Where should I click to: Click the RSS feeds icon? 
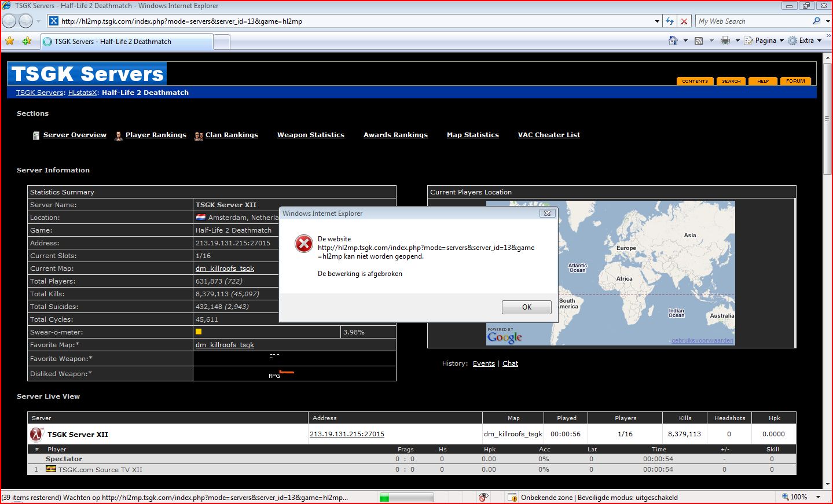699,41
